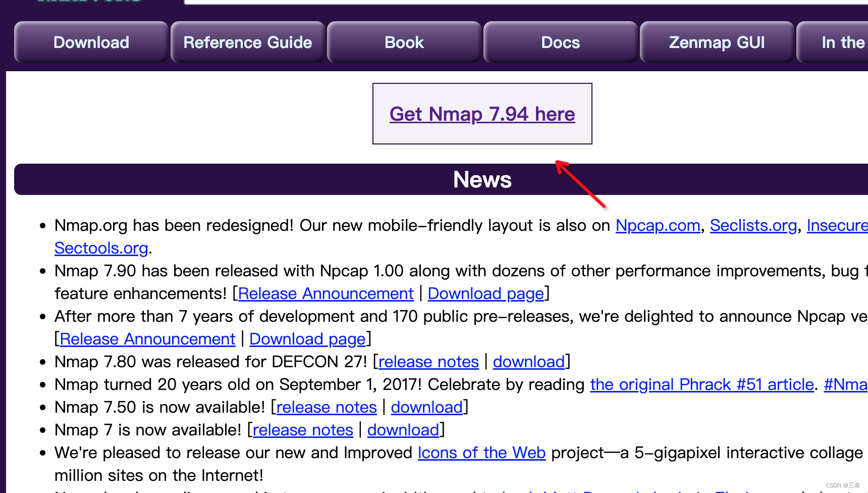Image resolution: width=868 pixels, height=493 pixels.
Task: Visit the Npcap.com link
Action: [658, 225]
